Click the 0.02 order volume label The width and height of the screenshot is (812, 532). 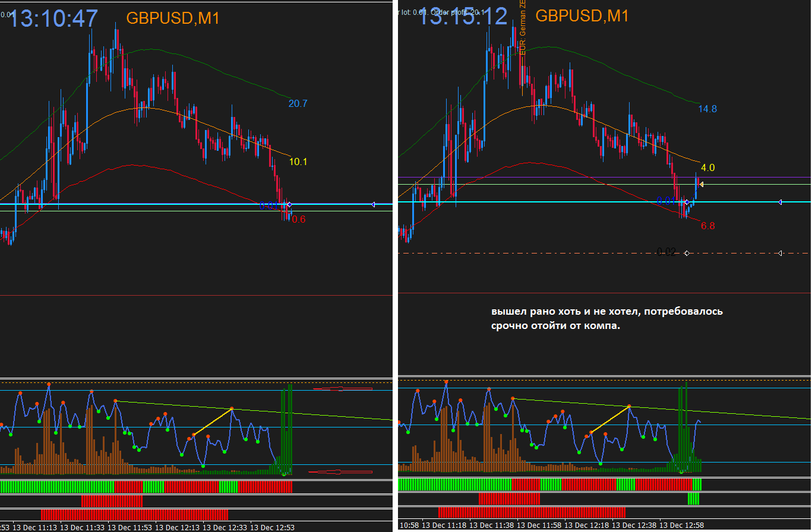point(666,252)
